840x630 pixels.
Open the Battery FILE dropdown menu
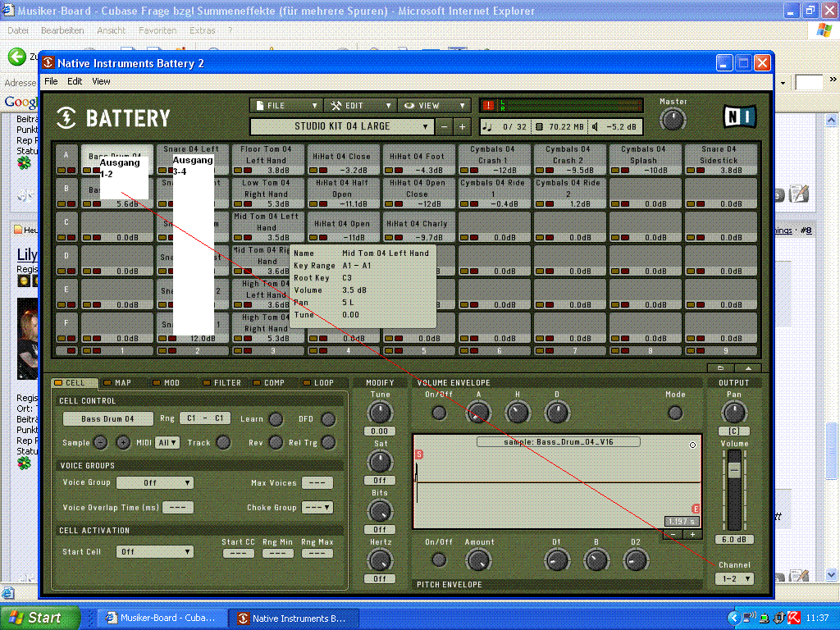(x=286, y=106)
